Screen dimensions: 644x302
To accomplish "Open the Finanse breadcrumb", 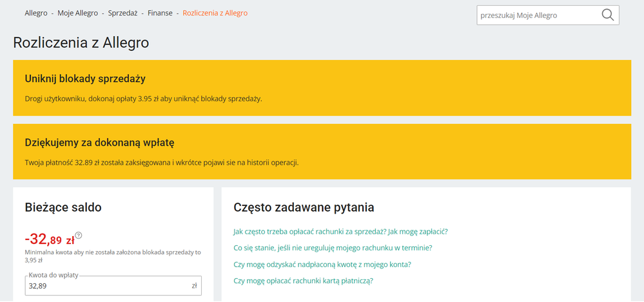I will [x=160, y=13].
